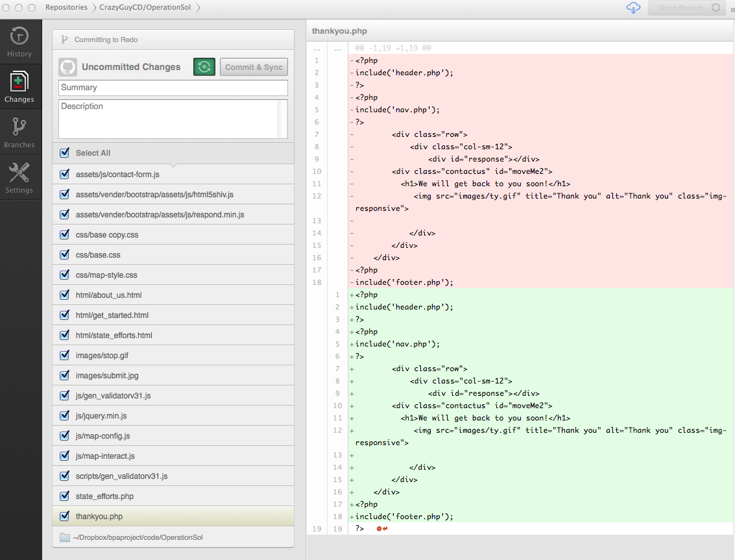Uncheck assets/js/contact-form.js checkbox
This screenshot has height=560, width=735.
pyautogui.click(x=65, y=175)
